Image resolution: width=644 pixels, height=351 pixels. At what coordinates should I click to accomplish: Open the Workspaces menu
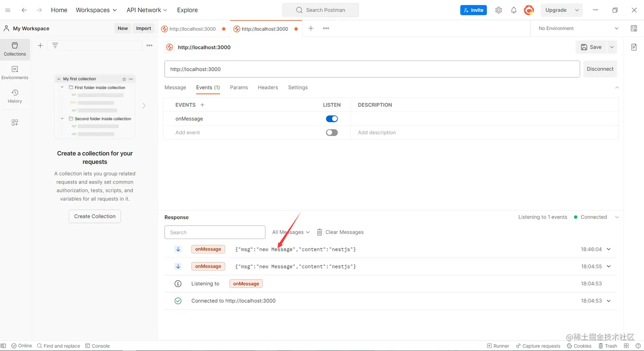pyautogui.click(x=96, y=10)
